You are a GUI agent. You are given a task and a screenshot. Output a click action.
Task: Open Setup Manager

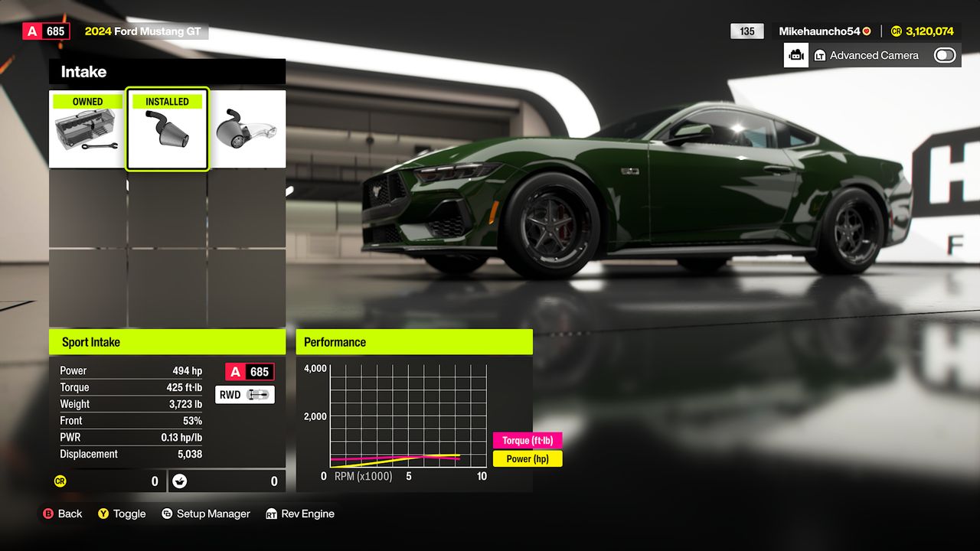[x=214, y=514]
